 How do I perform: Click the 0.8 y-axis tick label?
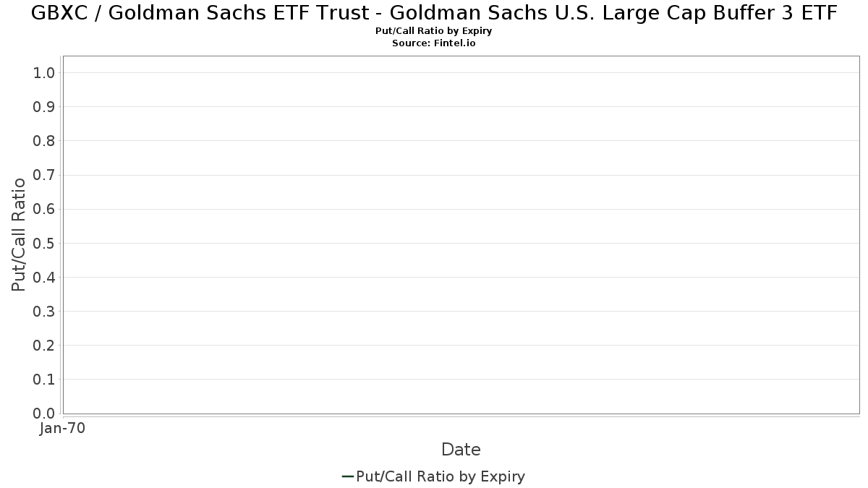(x=44, y=141)
